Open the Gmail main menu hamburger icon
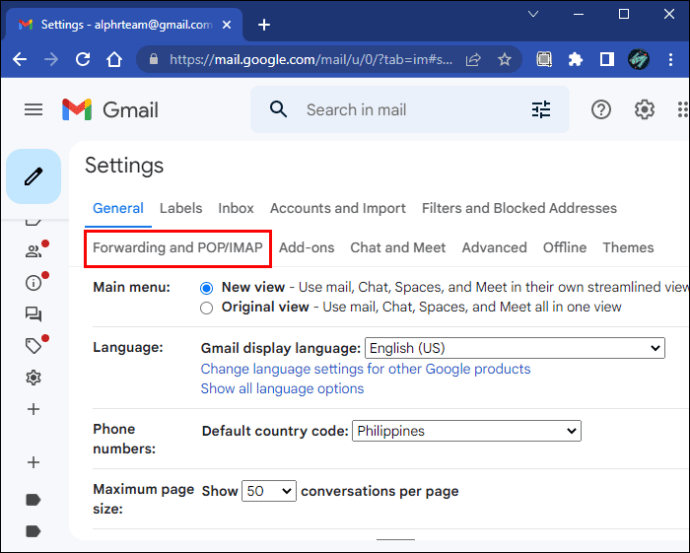The image size is (690, 553). coord(33,109)
